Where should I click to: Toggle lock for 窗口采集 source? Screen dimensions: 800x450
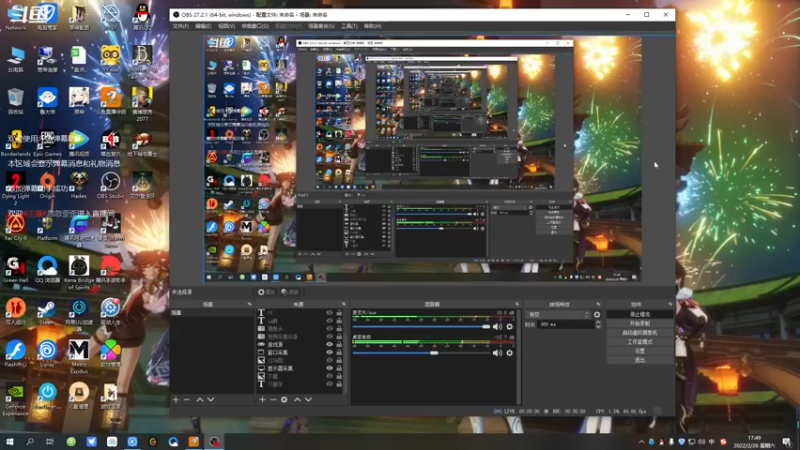(x=339, y=353)
